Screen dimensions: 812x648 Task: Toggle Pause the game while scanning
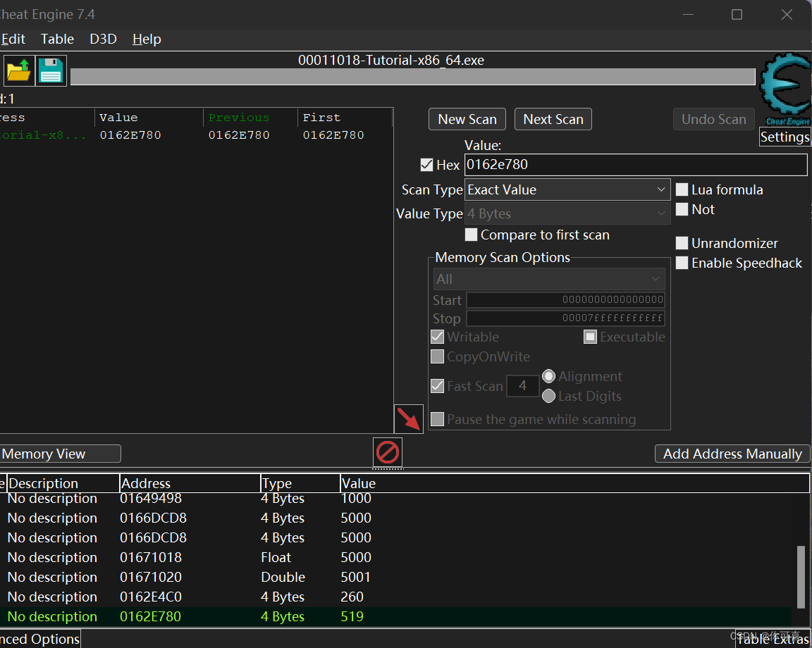[438, 419]
